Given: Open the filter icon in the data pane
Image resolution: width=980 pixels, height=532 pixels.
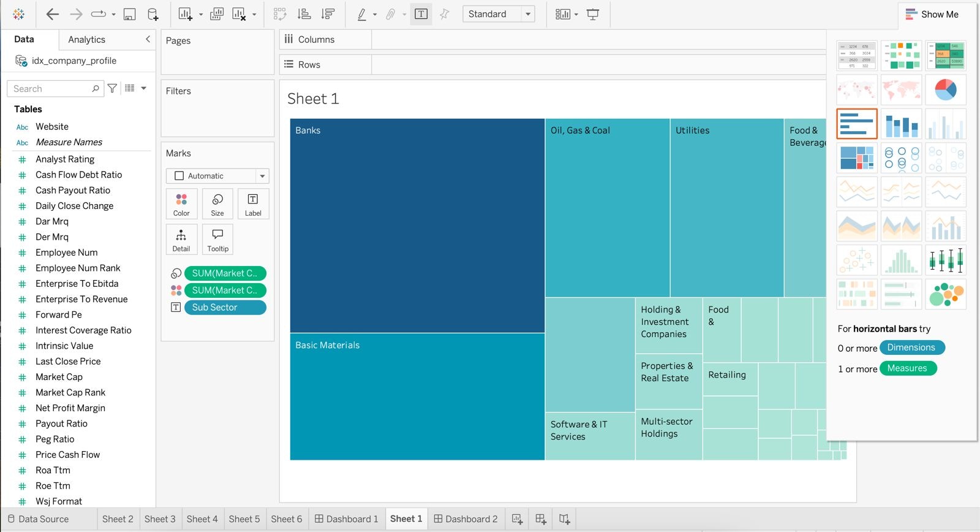Looking at the screenshot, I should 112,88.
